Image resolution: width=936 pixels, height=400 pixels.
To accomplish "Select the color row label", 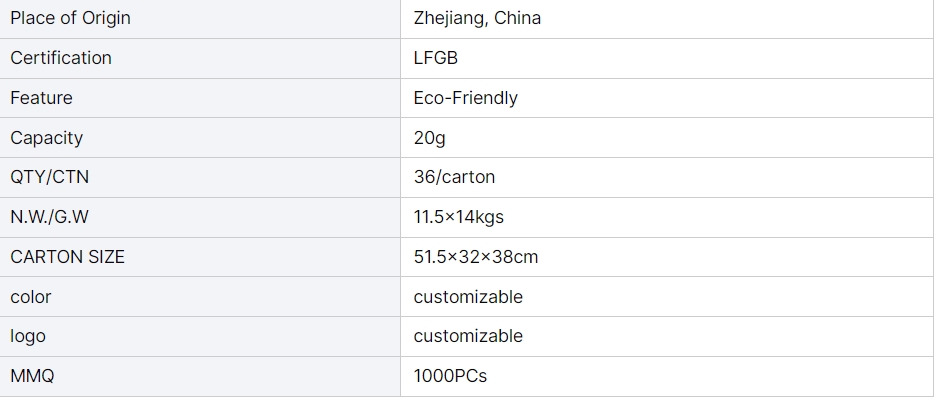I will point(31,297).
